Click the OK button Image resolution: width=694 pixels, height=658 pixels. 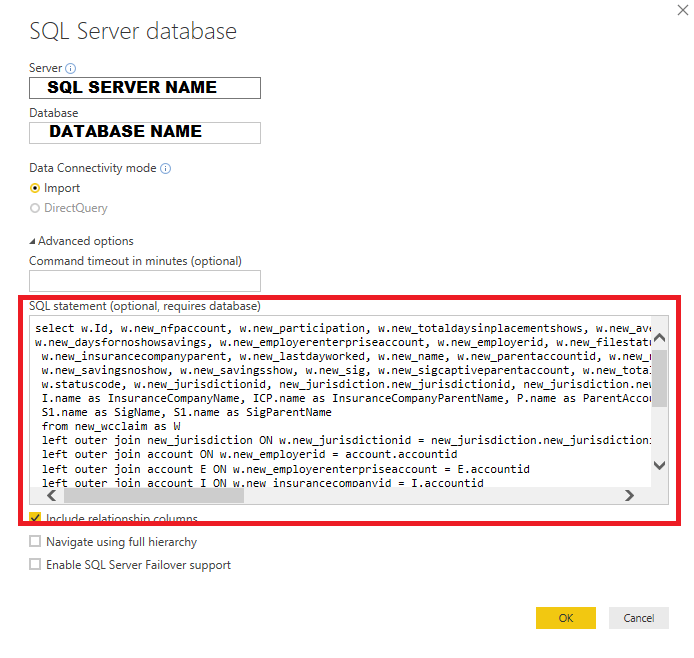566,618
